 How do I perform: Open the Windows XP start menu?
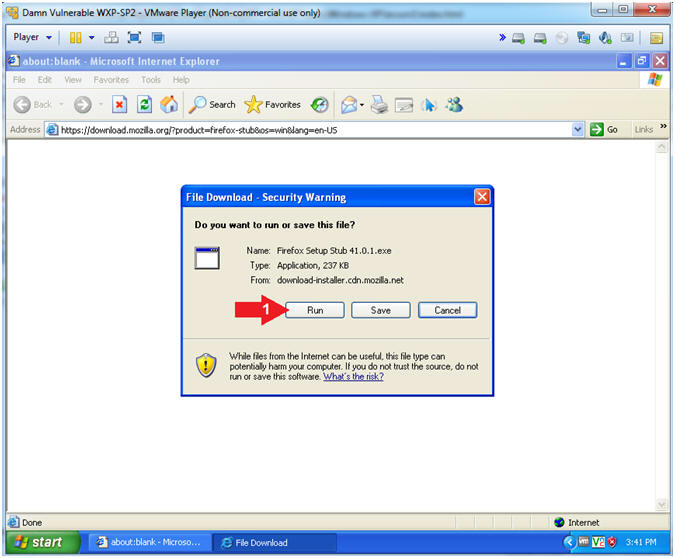click(42, 542)
